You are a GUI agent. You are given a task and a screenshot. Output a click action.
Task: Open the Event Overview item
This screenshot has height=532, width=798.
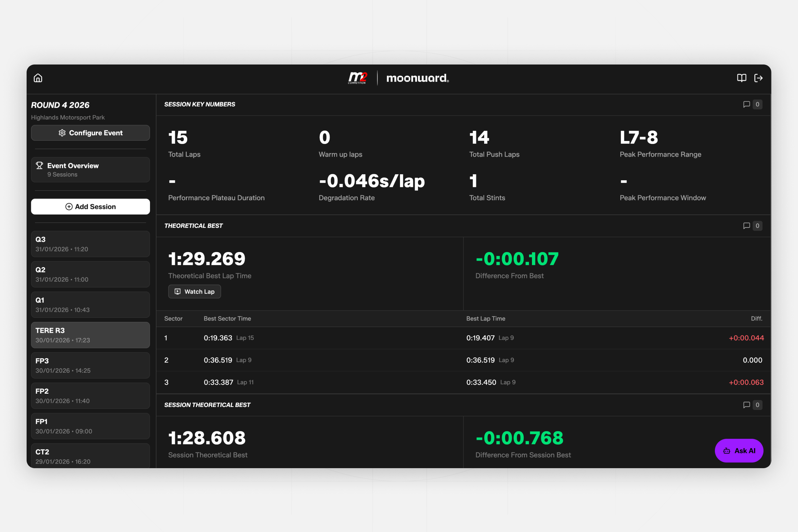point(90,170)
